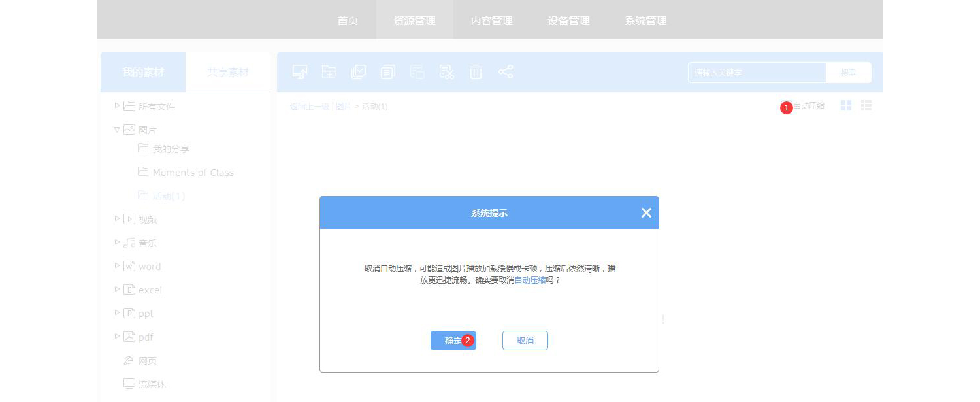Expand the 所有文件 tree node
Image resolution: width=980 pixels, height=402 pixels.
(118, 105)
